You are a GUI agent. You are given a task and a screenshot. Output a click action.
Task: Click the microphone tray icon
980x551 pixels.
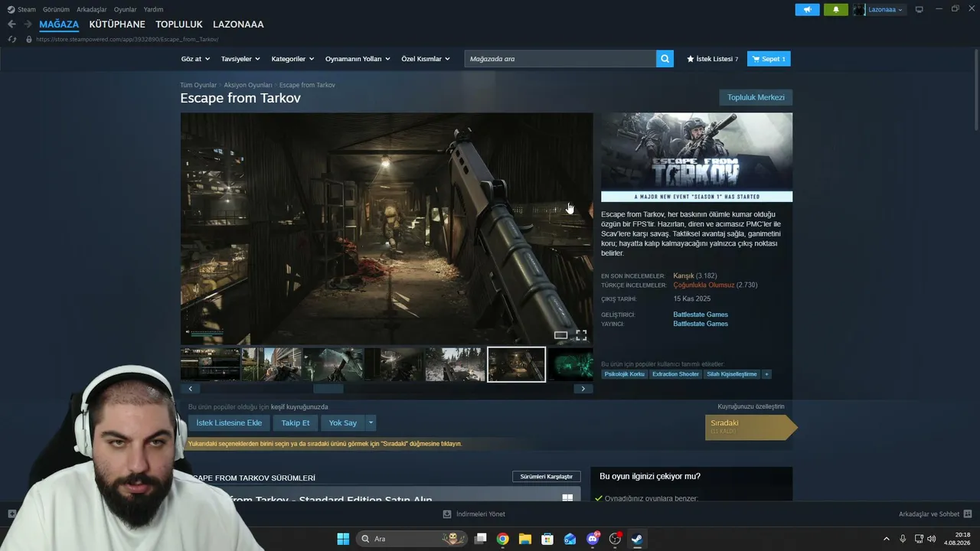(903, 539)
